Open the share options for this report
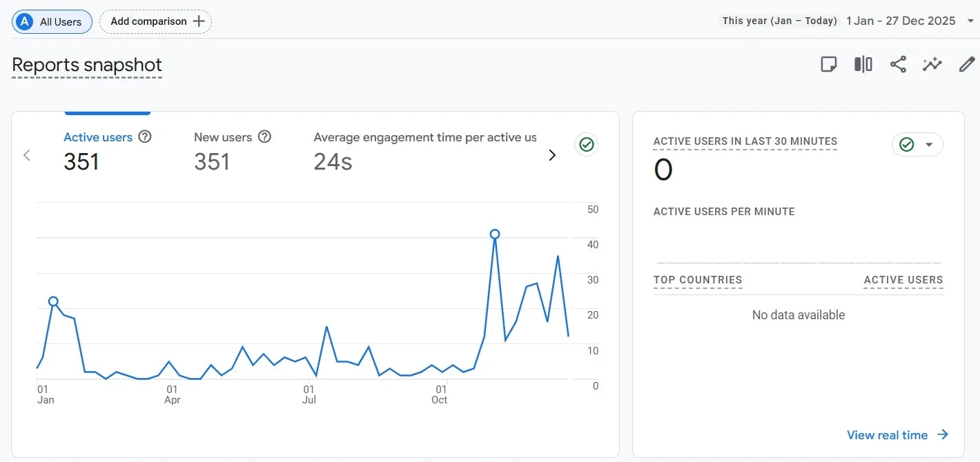Viewport: 980px width, 462px height. pos(898,63)
